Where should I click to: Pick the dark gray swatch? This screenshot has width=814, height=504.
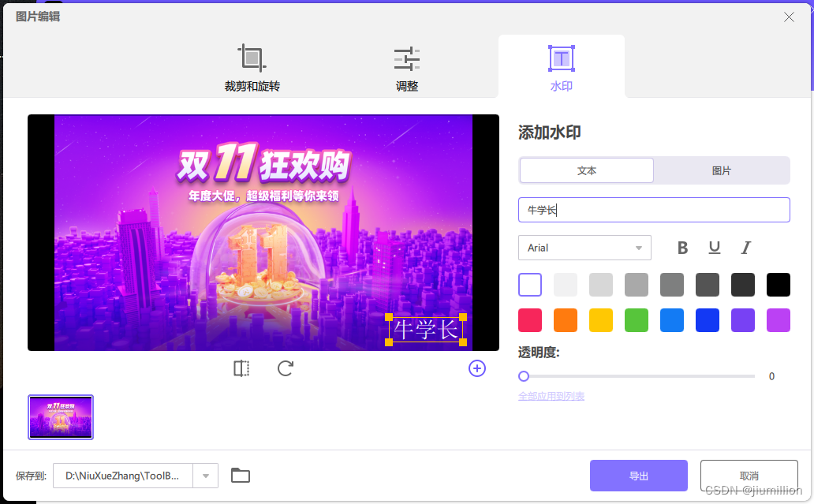pyautogui.click(x=708, y=285)
